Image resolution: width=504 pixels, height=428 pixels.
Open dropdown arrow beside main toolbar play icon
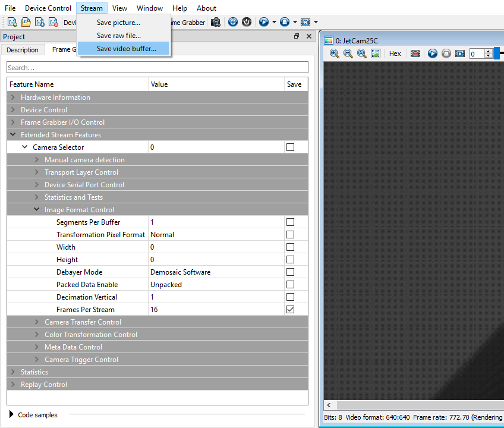coord(274,22)
